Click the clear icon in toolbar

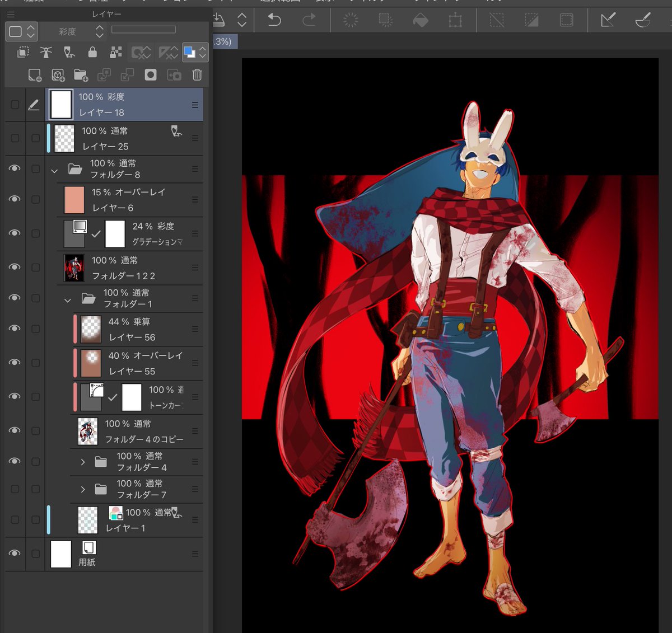[x=351, y=21]
